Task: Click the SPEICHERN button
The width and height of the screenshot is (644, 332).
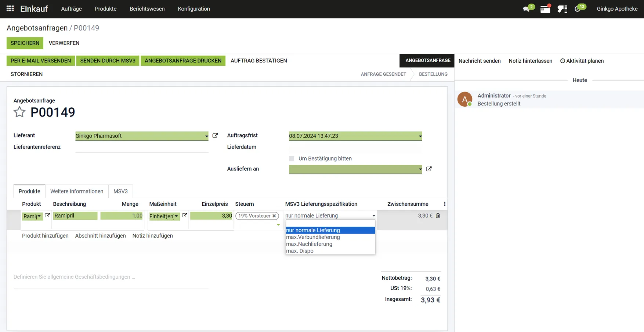Action: pyautogui.click(x=25, y=43)
